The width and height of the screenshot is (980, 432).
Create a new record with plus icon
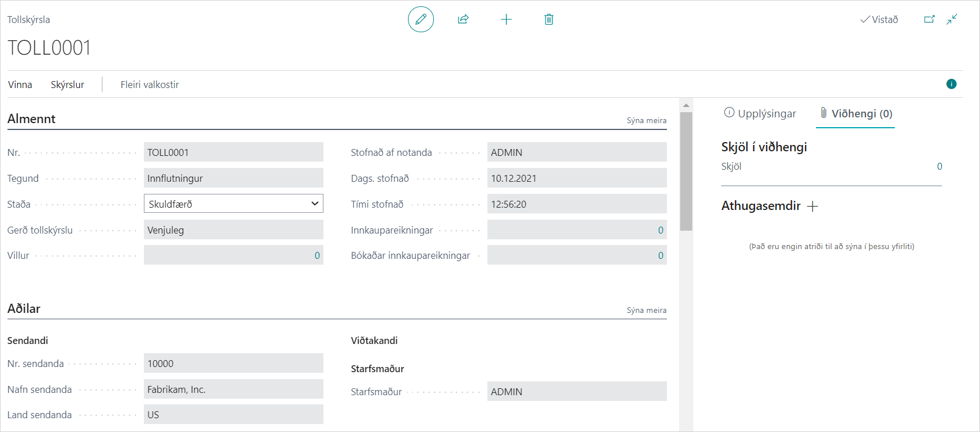click(x=506, y=20)
